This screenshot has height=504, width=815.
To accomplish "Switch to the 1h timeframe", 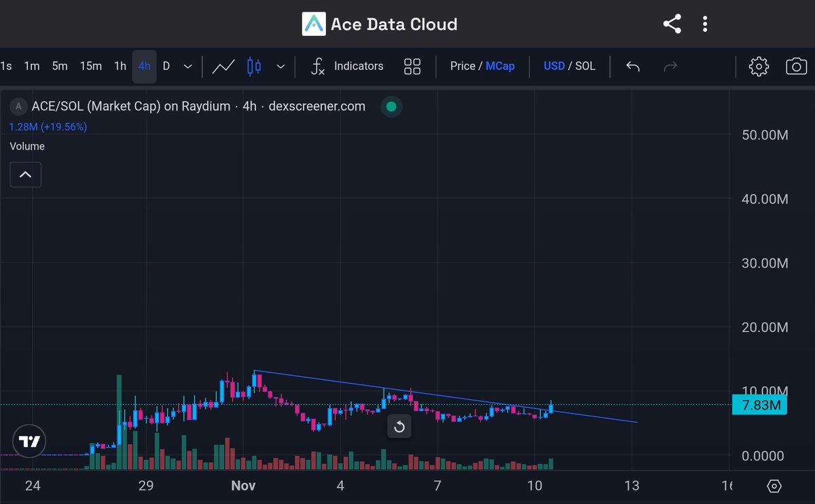I will coord(120,66).
